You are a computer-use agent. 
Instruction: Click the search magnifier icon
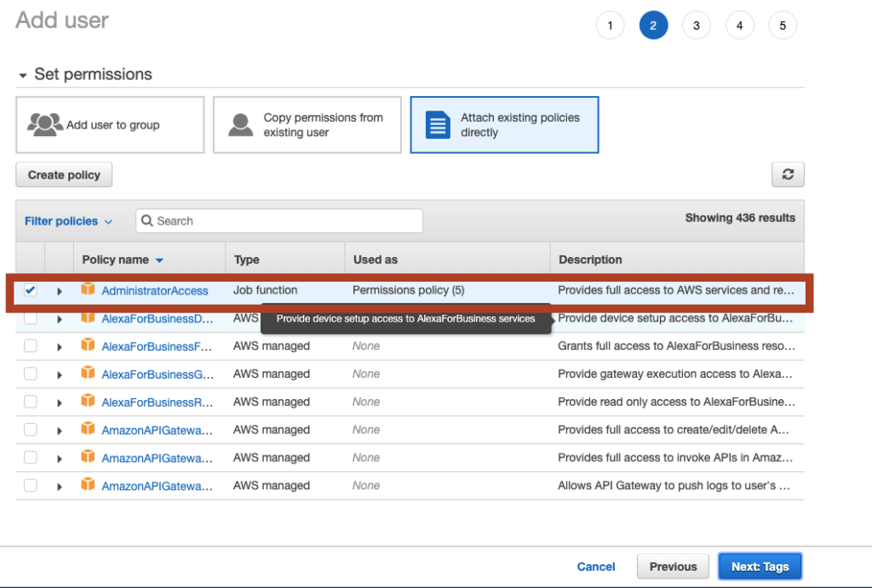(x=146, y=220)
